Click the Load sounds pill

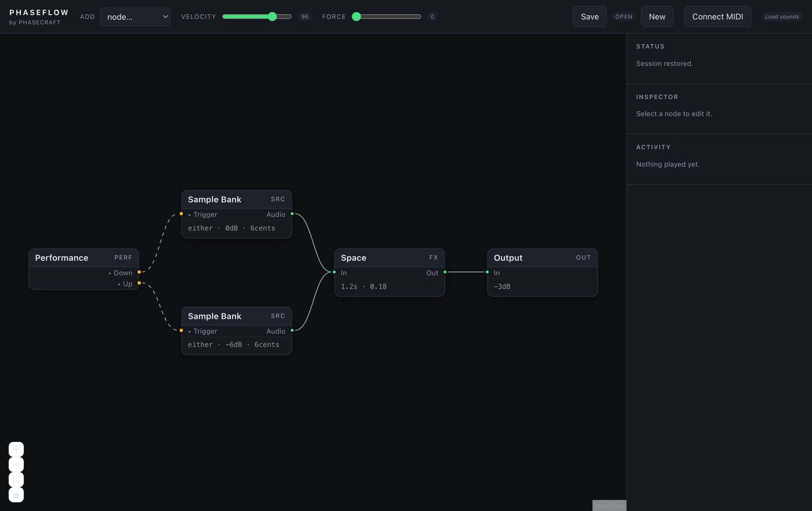pyautogui.click(x=782, y=17)
